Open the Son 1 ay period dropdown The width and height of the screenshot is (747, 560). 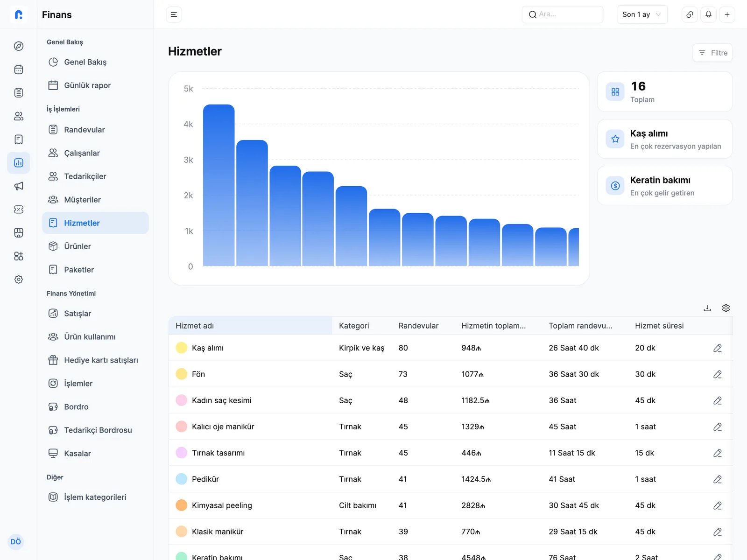(642, 14)
